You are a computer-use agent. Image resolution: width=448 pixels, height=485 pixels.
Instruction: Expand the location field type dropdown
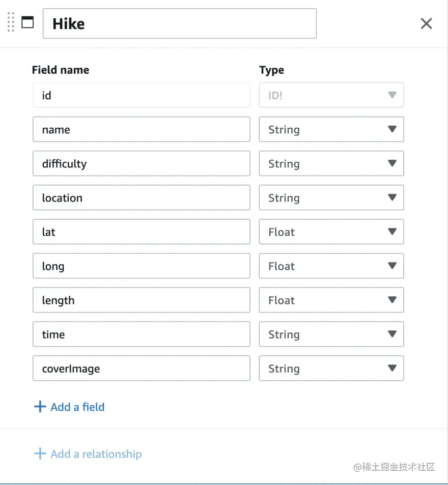(331, 197)
